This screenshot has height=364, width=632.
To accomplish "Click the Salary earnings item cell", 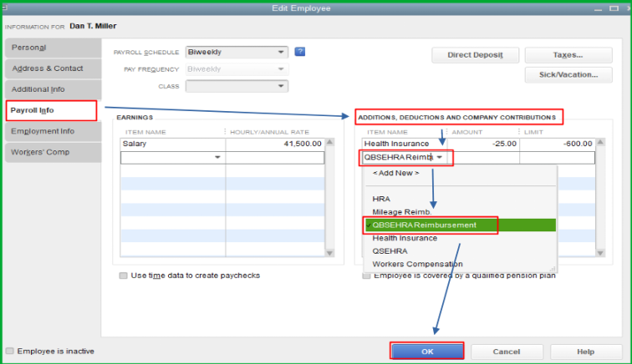I will click(x=173, y=144).
